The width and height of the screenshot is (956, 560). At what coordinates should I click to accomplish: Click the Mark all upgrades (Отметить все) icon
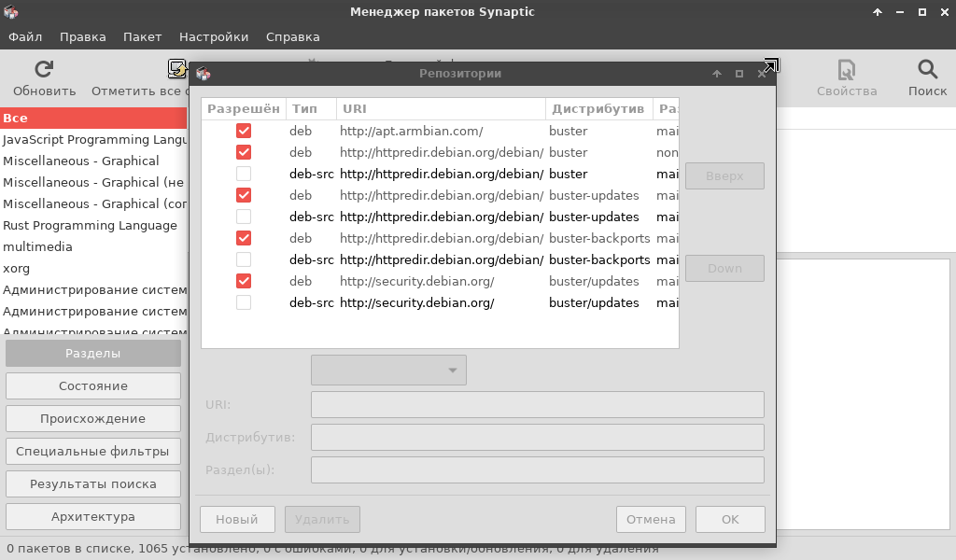point(176,69)
